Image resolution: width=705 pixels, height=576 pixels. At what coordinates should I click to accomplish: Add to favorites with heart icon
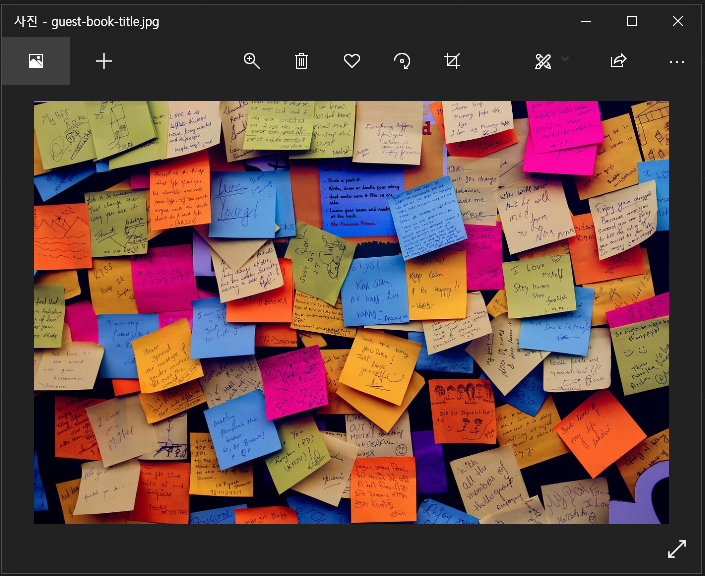click(x=352, y=61)
